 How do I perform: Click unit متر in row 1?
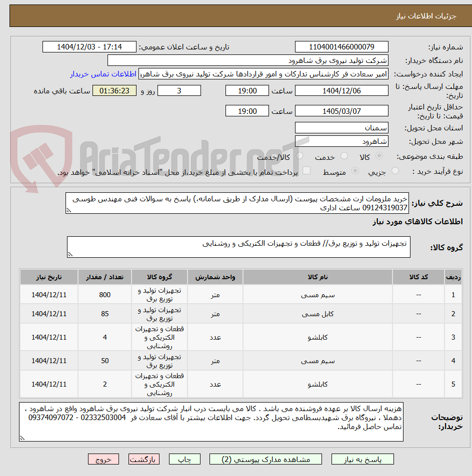pos(215,295)
